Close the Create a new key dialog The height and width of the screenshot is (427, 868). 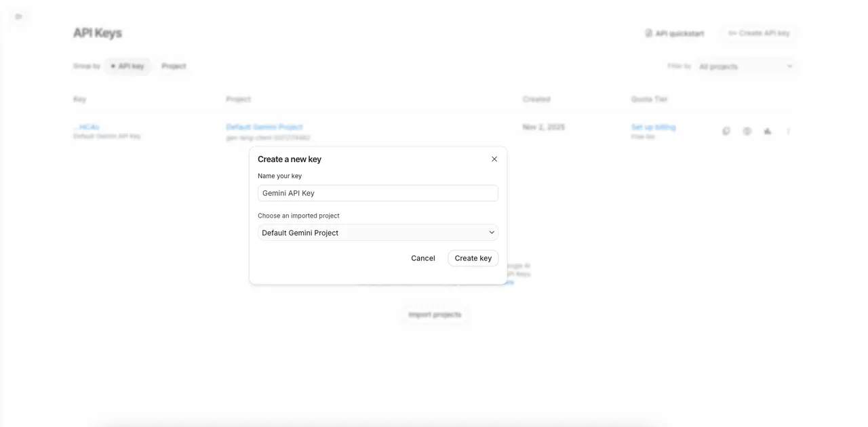[494, 159]
